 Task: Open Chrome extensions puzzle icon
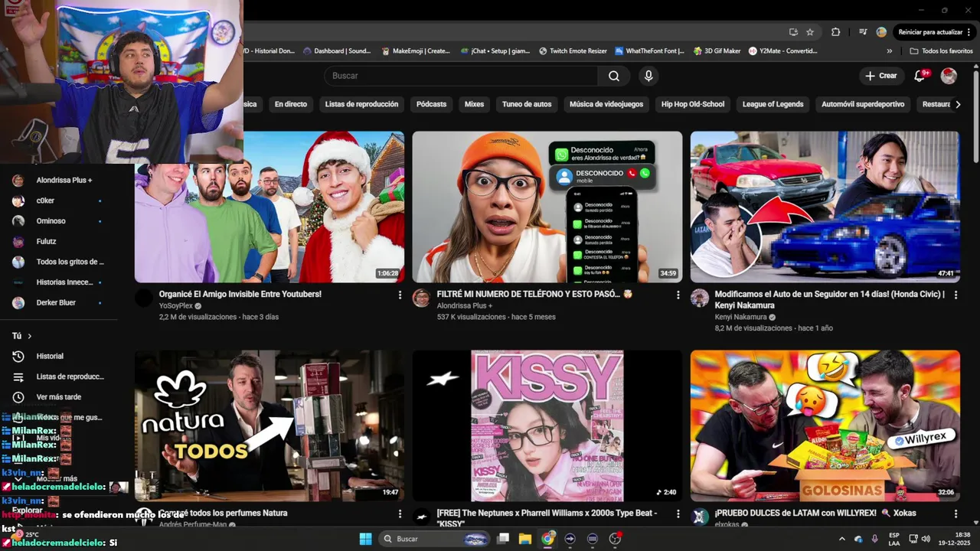point(835,32)
